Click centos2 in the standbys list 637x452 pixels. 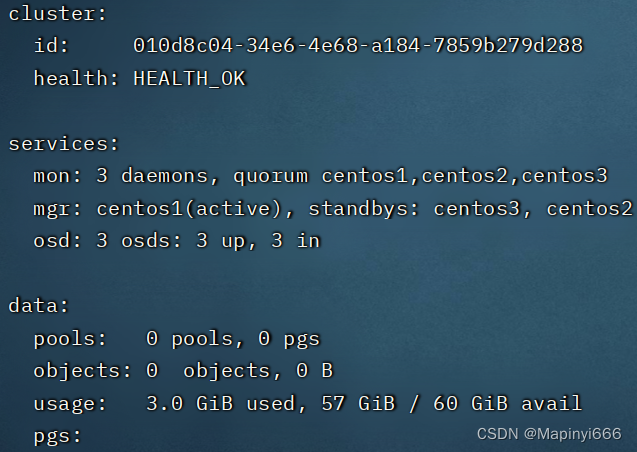click(x=589, y=209)
